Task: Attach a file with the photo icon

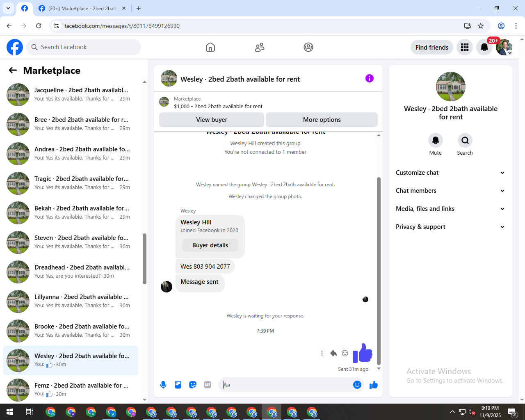Action: point(178,385)
